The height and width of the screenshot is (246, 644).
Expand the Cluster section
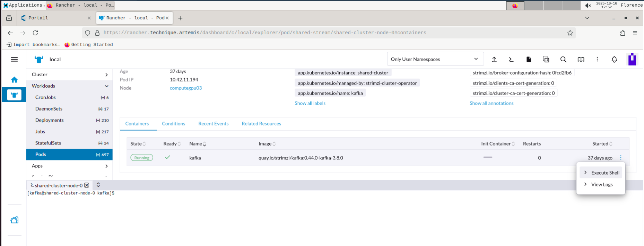click(x=106, y=74)
